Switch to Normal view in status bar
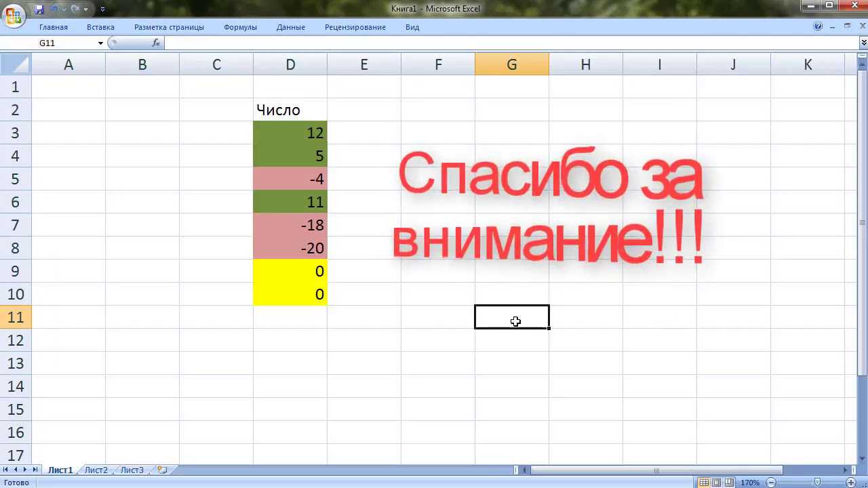The height and width of the screenshot is (488, 868). tap(705, 483)
